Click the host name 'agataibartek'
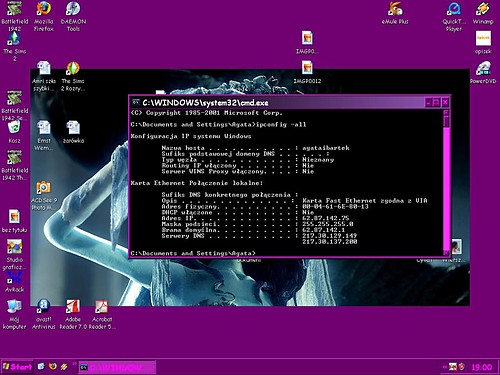Image resolution: width=500 pixels, height=375 pixels. [326, 148]
